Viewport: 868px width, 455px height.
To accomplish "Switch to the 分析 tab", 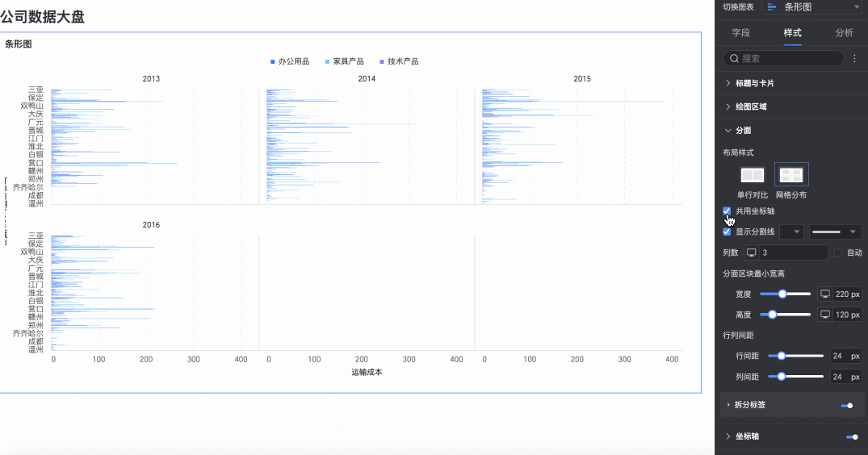I will coord(844,33).
